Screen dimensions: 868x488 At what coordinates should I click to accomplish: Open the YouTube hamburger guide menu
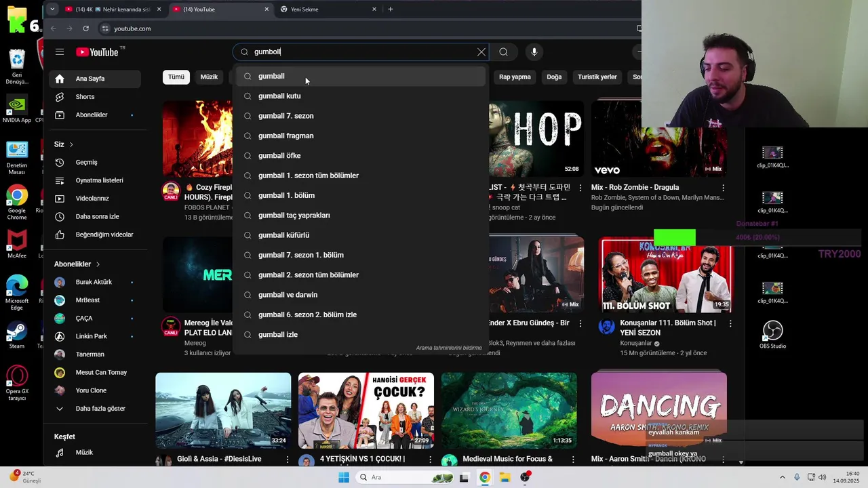tap(60, 52)
